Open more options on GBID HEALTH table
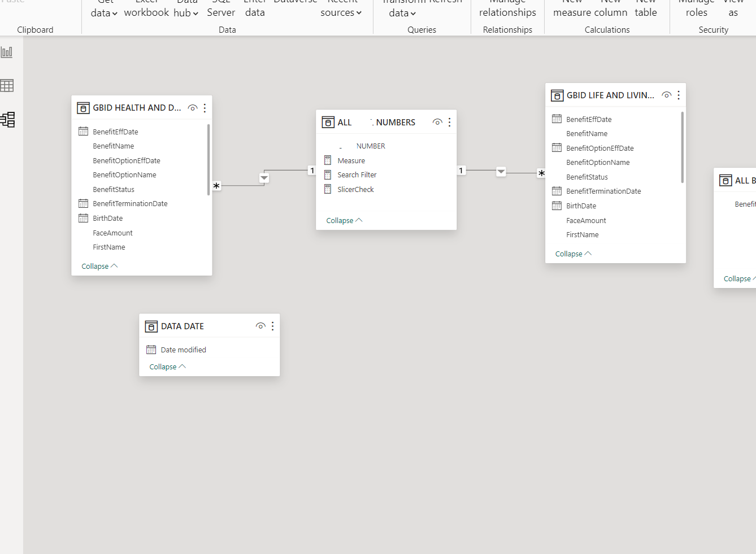 (x=205, y=108)
